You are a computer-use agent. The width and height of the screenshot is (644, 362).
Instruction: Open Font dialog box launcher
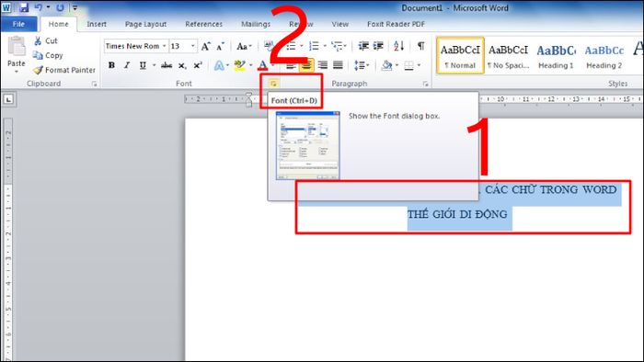273,84
